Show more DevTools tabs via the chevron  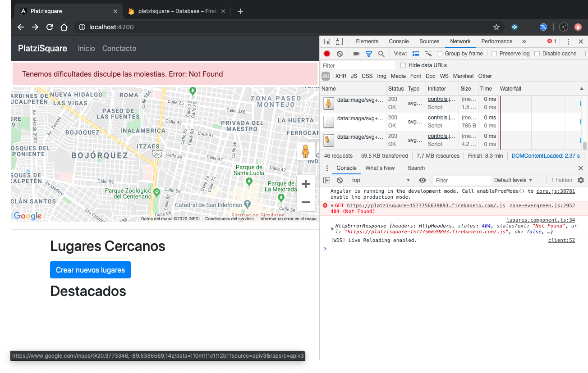524,41
